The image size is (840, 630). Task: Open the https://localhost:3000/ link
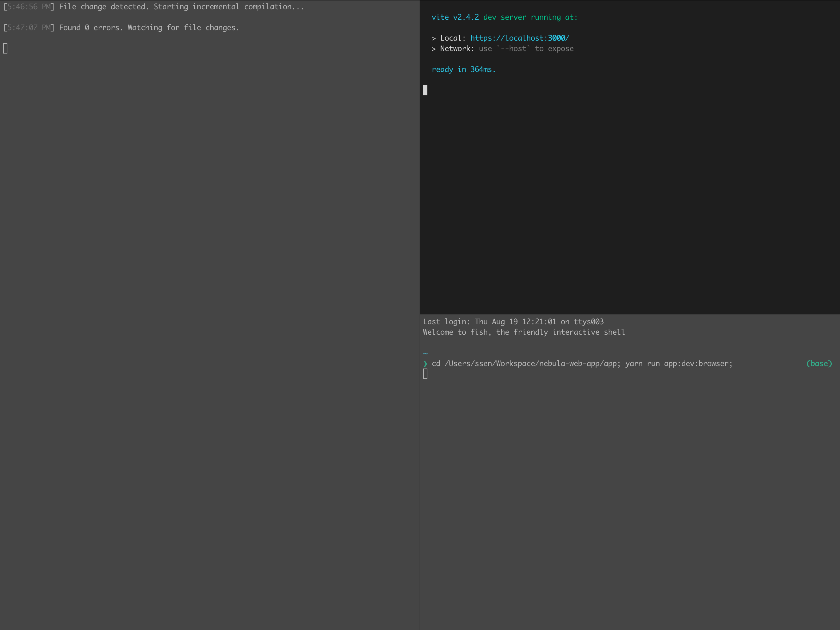[519, 38]
